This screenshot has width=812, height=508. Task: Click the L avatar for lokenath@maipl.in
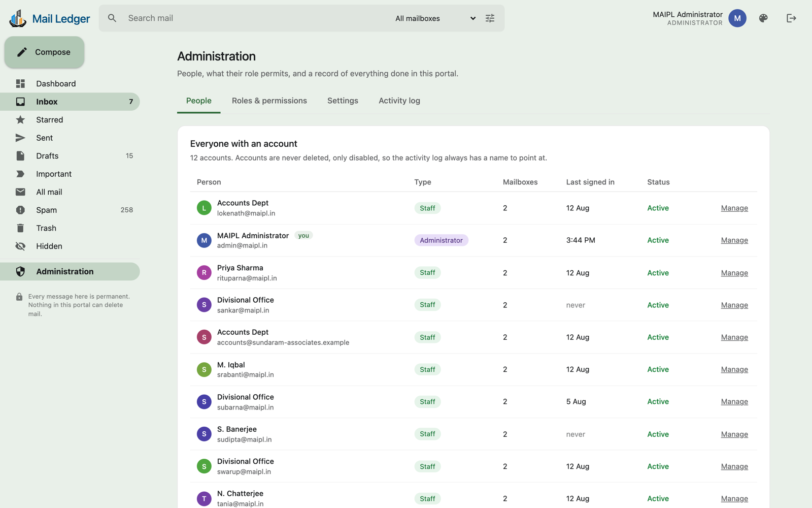204,208
